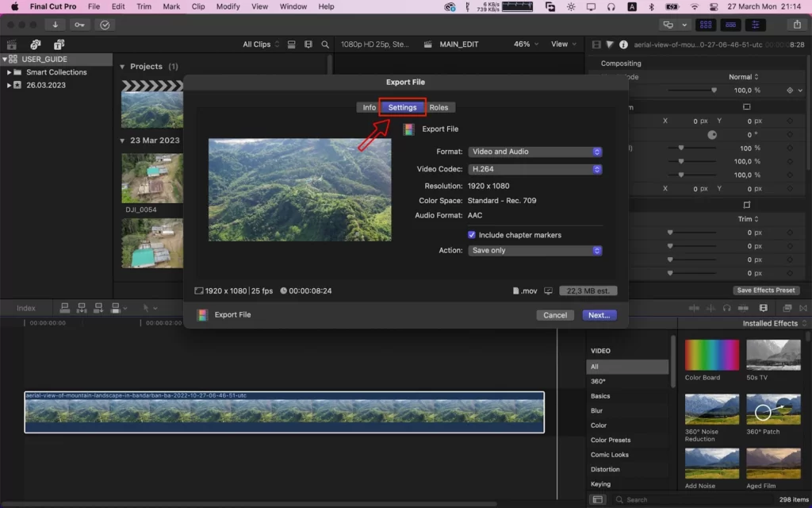Toggle effects browser appearance icon
This screenshot has height=508, width=812.
coord(597,500)
